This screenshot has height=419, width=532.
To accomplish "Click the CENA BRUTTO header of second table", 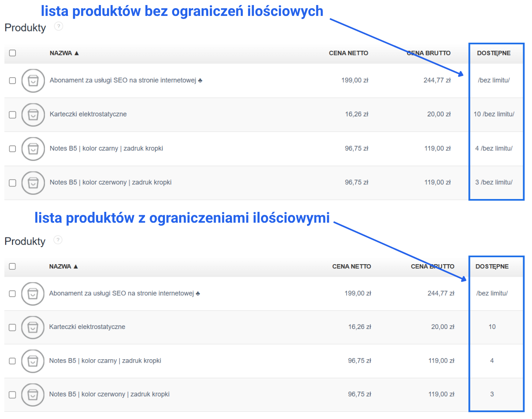I will 433,267.
